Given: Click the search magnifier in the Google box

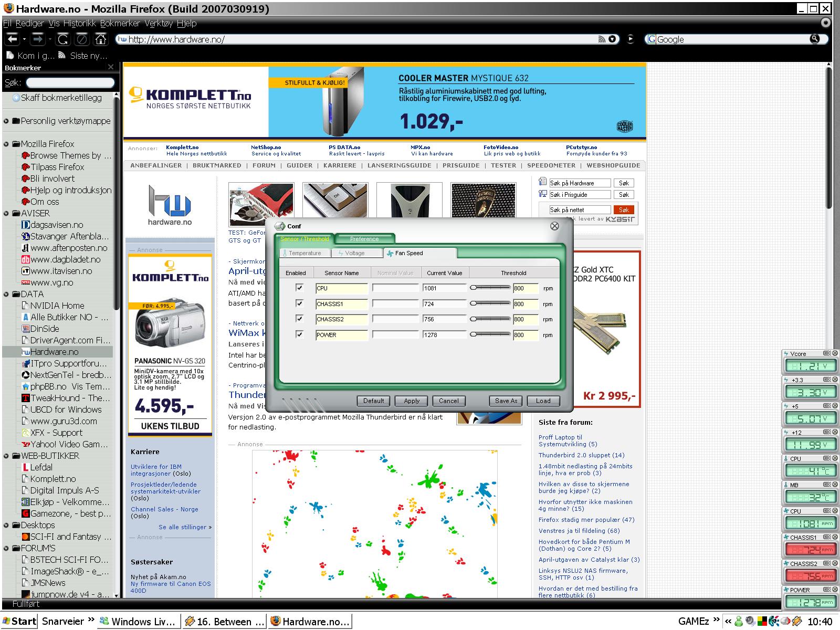Looking at the screenshot, I should [x=814, y=39].
